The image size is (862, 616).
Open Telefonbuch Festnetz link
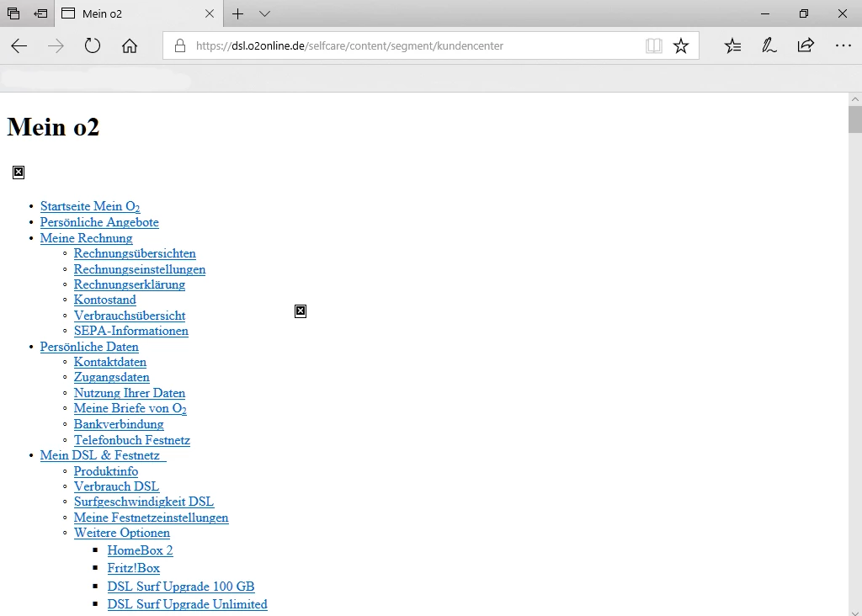coord(132,440)
